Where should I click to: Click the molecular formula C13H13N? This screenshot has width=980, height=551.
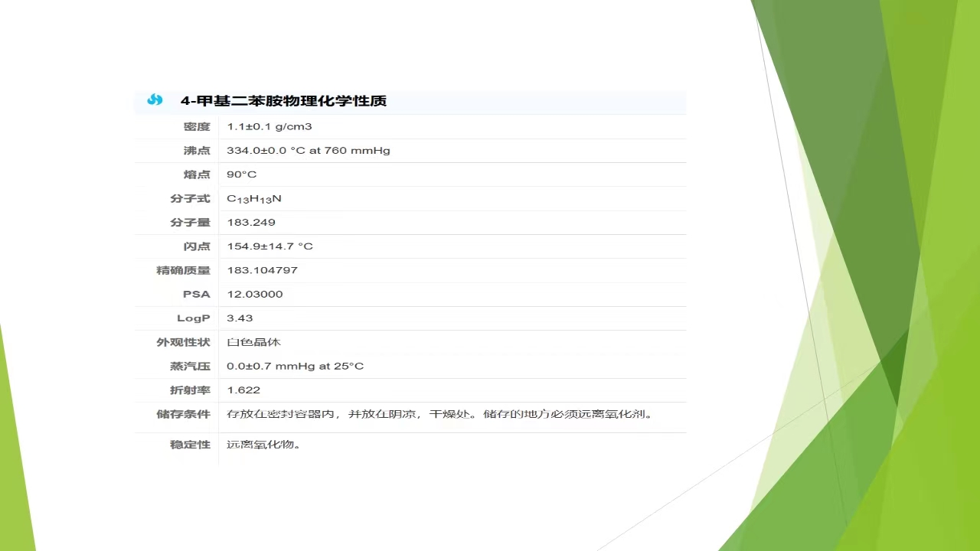(x=254, y=199)
